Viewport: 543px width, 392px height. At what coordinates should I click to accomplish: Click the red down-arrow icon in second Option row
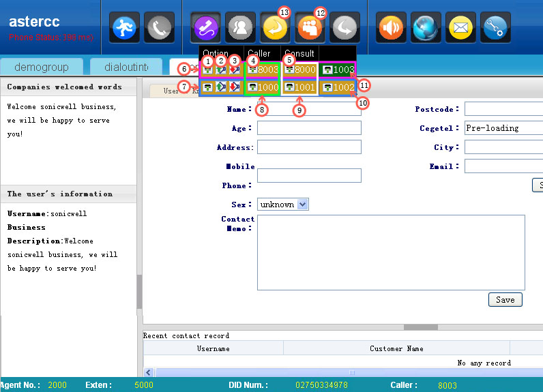[234, 87]
